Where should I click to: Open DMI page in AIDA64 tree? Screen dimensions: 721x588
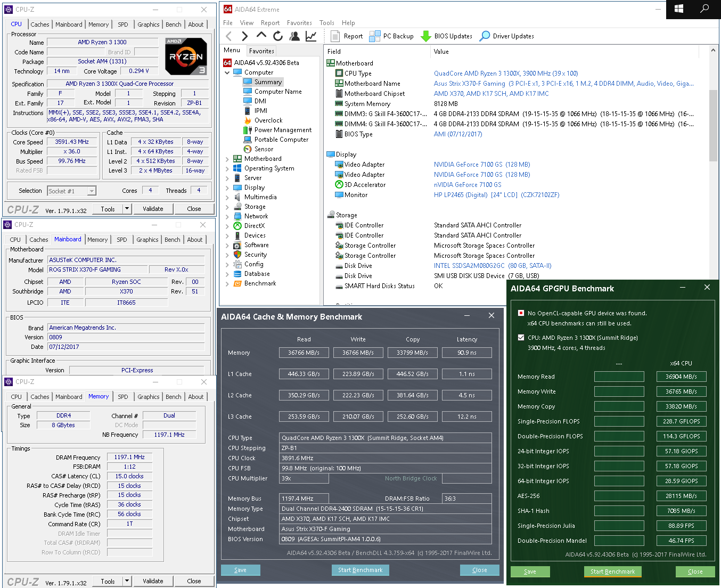[255, 101]
